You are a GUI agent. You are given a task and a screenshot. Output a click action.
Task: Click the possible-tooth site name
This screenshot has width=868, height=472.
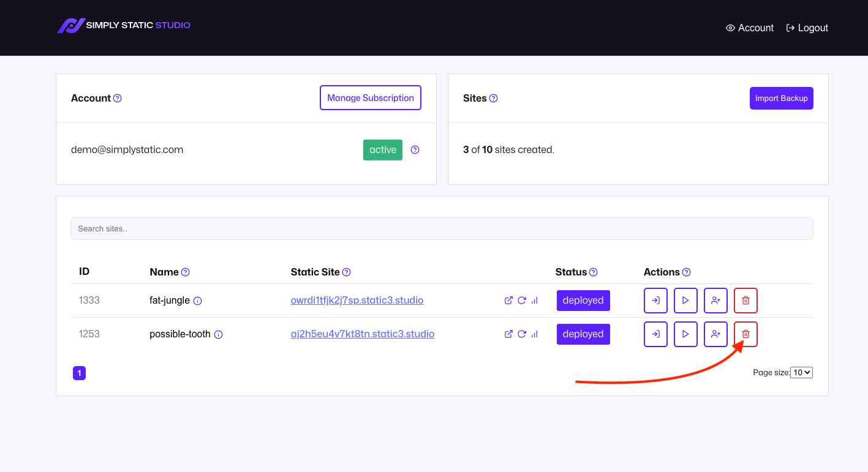180,334
